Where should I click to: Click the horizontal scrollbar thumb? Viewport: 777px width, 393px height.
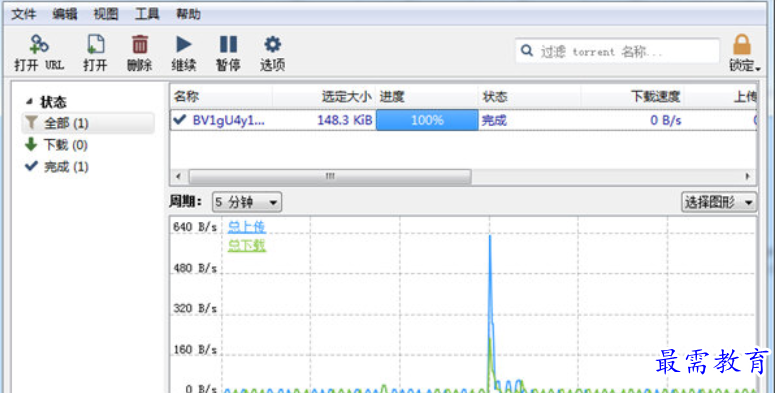click(x=330, y=176)
